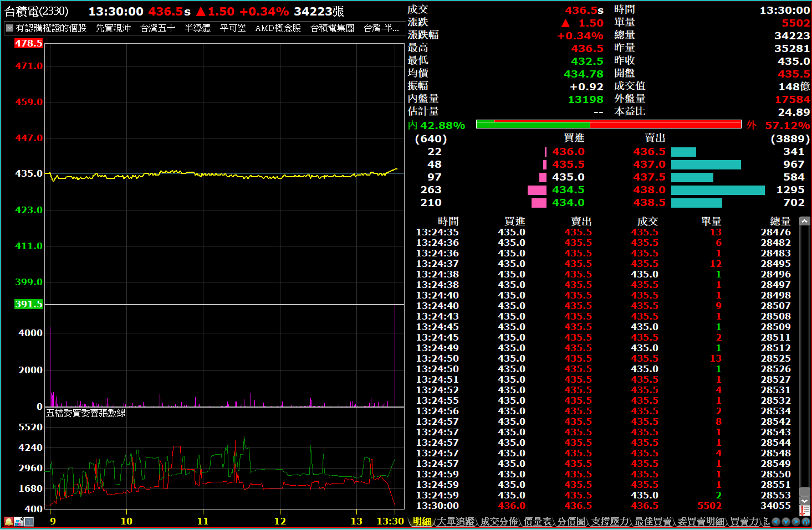
Task: Open the 支撐壓力 tab
Action: 610,521
